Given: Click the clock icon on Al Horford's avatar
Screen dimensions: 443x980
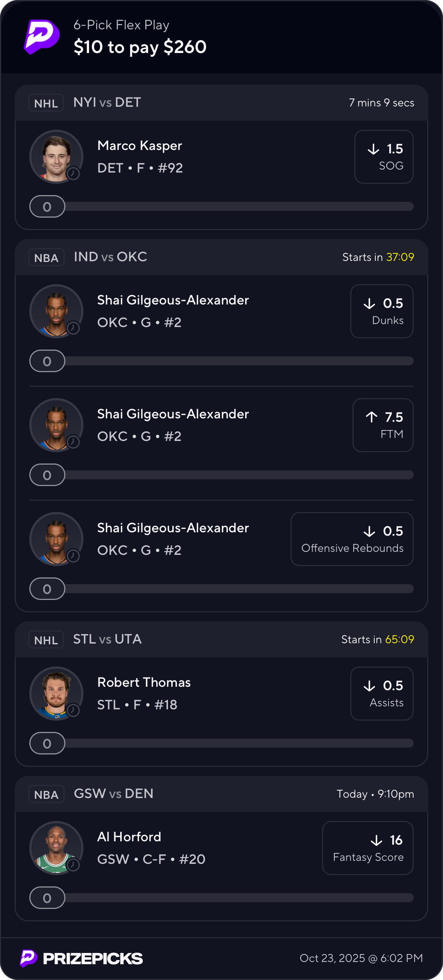Looking at the screenshot, I should (x=73, y=865).
